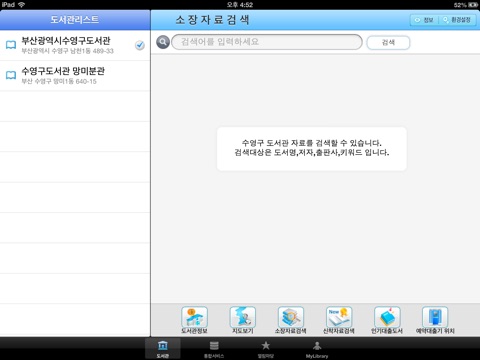Click the 검색 search button
Image resolution: width=480 pixels, height=360 pixels.
(388, 42)
